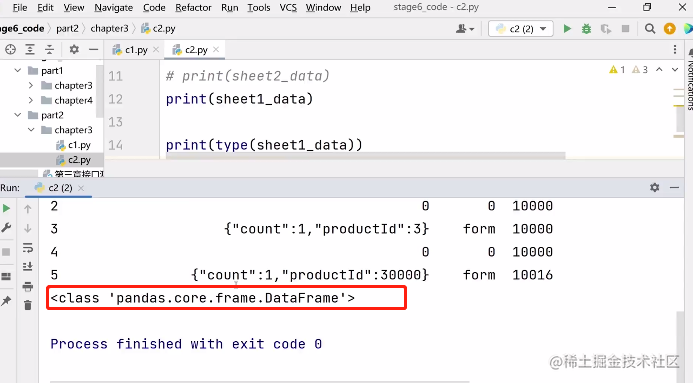This screenshot has width=693, height=383.
Task: Open the Help menu
Action: [360, 8]
